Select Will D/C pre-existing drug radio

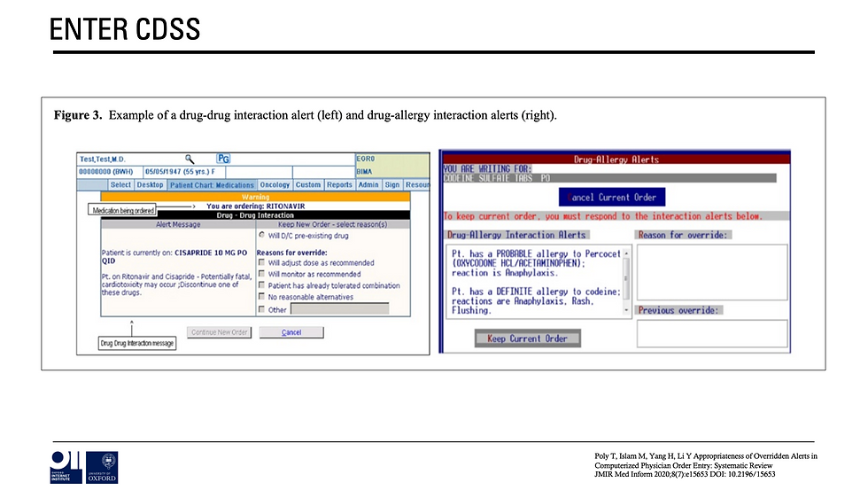(x=261, y=235)
